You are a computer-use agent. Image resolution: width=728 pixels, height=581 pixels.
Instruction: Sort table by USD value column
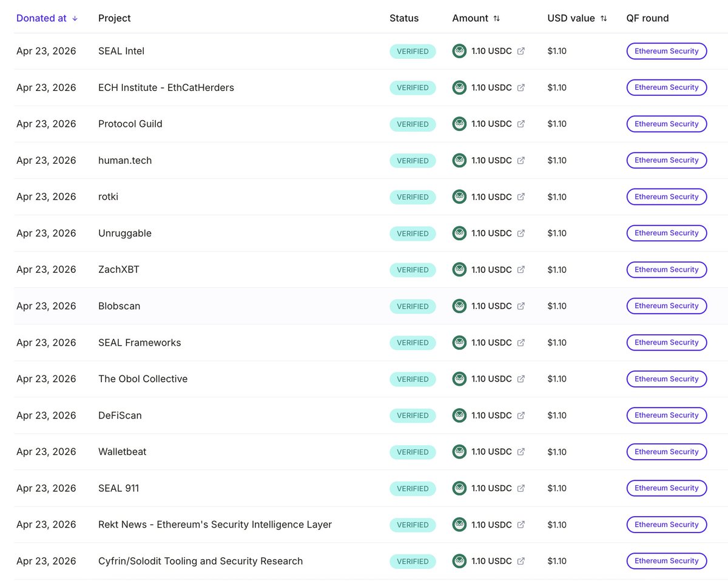[577, 18]
